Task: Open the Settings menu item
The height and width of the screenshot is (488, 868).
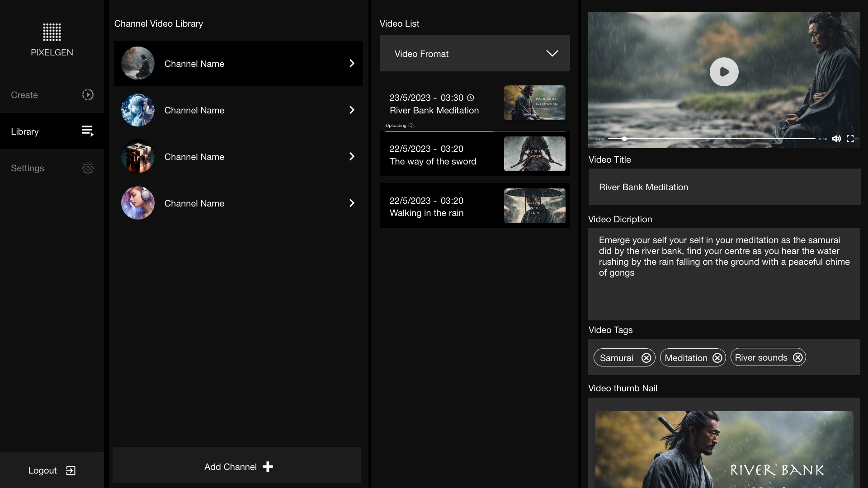Action: click(x=28, y=168)
